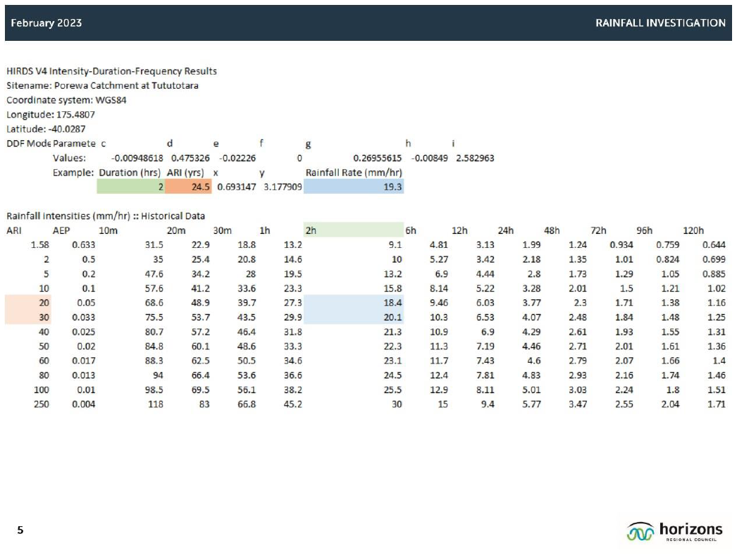Select the 120h column header
The width and height of the screenshot is (737, 560).
tap(693, 230)
